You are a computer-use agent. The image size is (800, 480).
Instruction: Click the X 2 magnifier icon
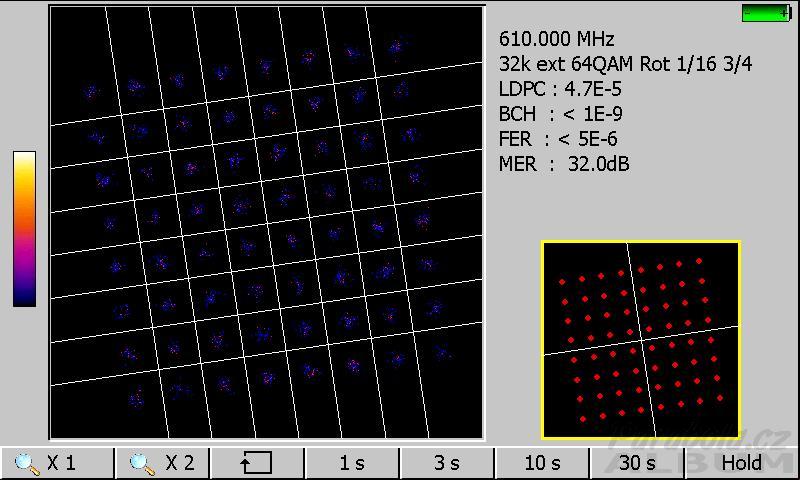coord(142,464)
